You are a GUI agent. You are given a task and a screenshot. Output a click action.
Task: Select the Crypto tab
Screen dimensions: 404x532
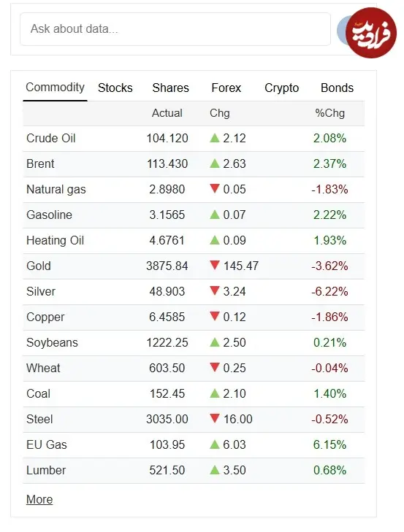click(x=282, y=88)
